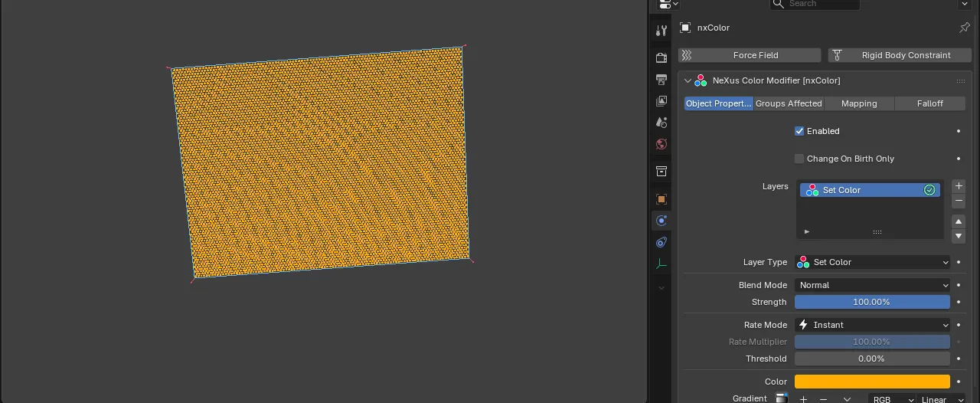Click the Force Field button
Screen dimensions: 980x403
(750, 55)
